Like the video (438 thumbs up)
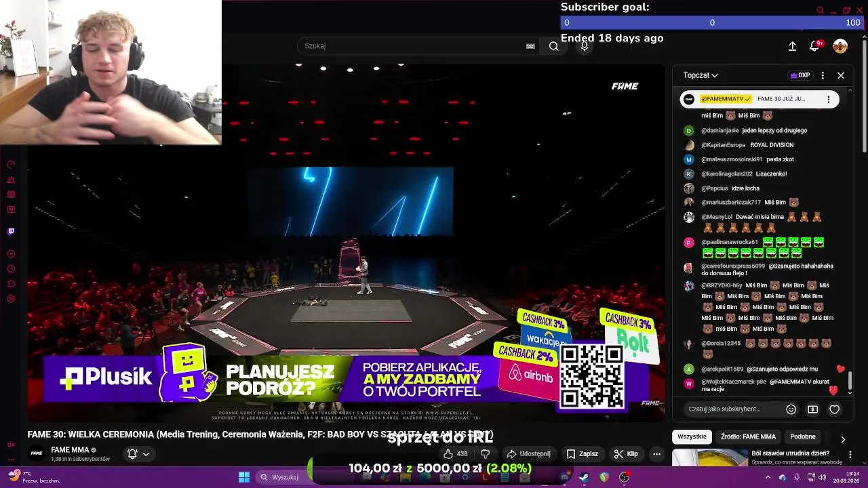 click(456, 454)
